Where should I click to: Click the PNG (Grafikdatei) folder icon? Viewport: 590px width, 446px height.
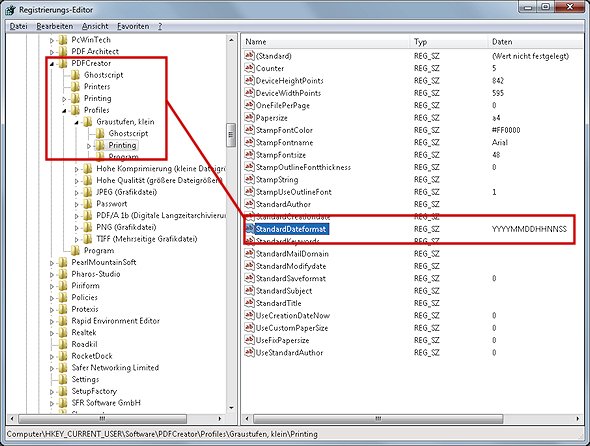[88, 227]
